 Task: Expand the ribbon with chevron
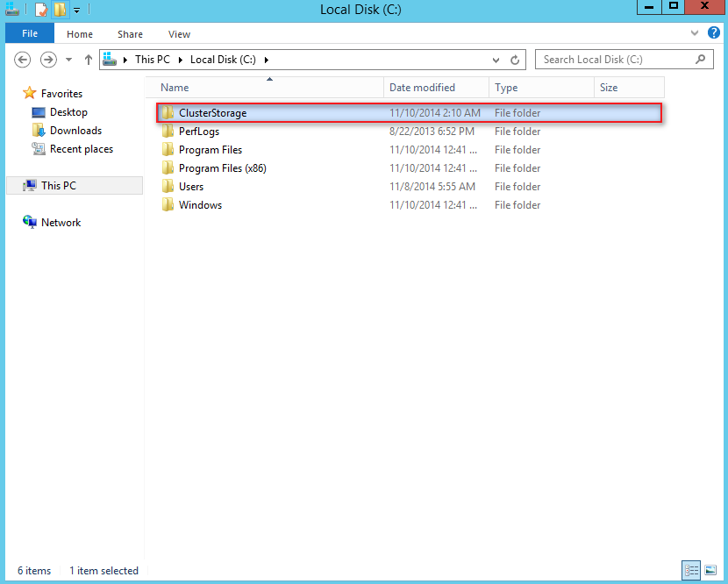point(695,33)
